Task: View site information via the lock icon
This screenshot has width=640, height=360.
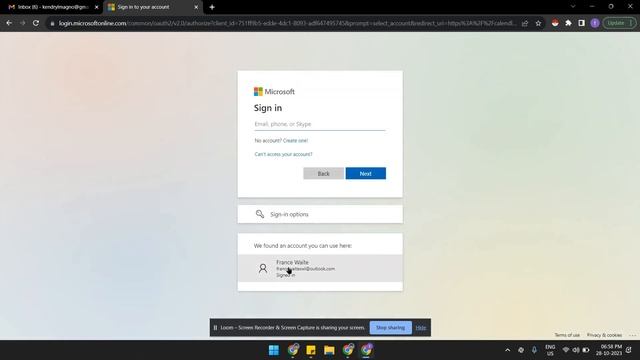Action: [x=52, y=24]
